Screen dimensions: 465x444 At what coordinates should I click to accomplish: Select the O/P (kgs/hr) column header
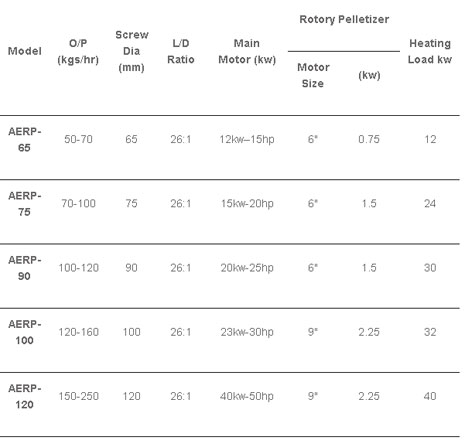tap(78, 52)
